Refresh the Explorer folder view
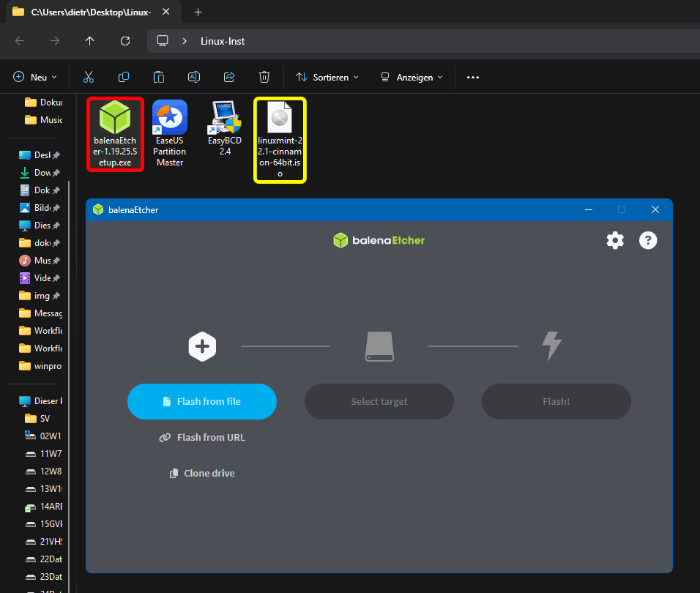This screenshot has height=593, width=700. (x=125, y=41)
